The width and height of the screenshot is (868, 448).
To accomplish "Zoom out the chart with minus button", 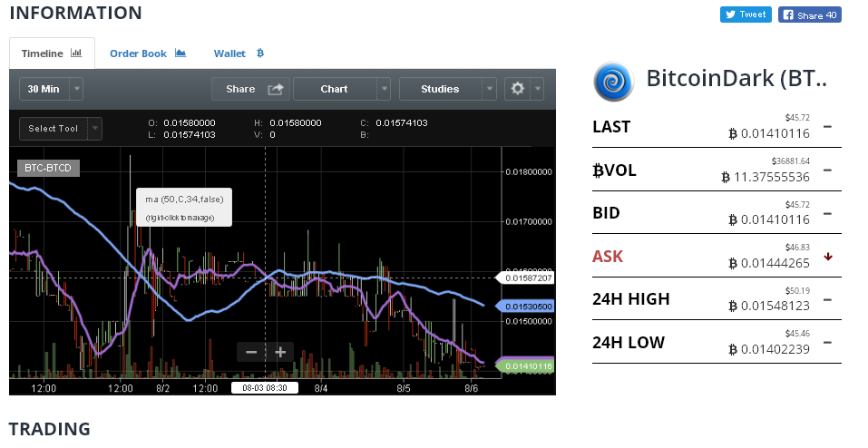I will click(250, 352).
